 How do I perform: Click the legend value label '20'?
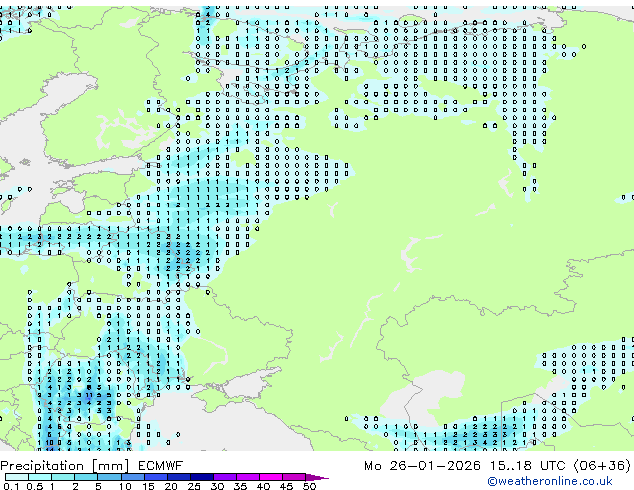pos(171,486)
